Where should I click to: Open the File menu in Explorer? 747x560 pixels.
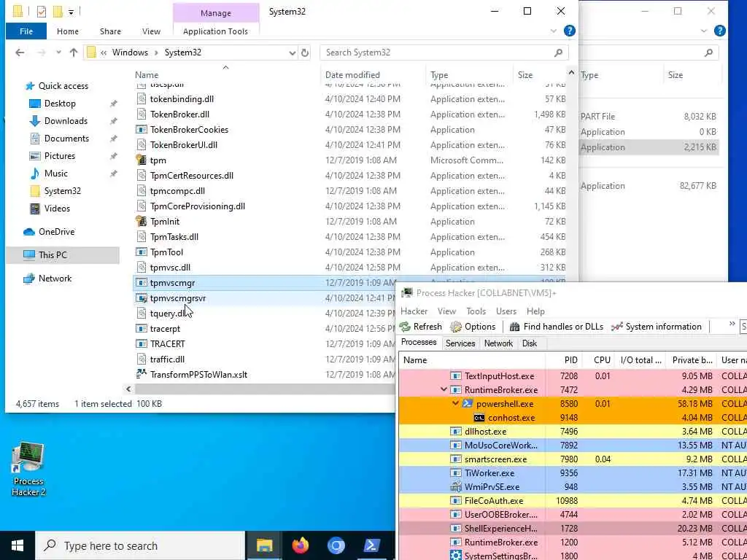(x=26, y=31)
